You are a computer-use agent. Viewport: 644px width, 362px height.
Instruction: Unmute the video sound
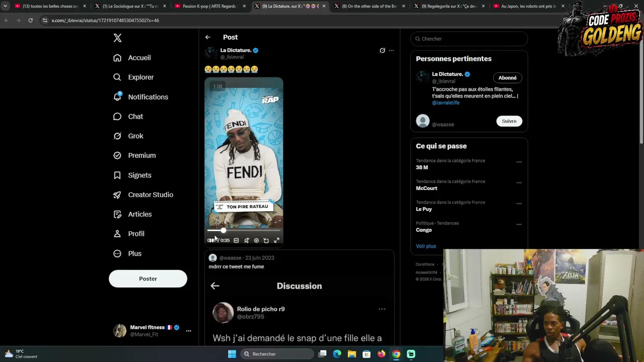pyautogui.click(x=247, y=240)
